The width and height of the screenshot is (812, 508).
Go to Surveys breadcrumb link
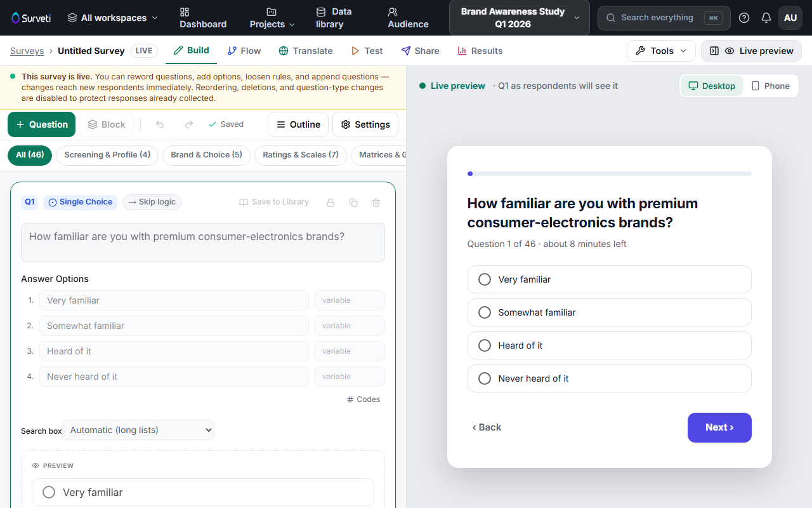(27, 51)
